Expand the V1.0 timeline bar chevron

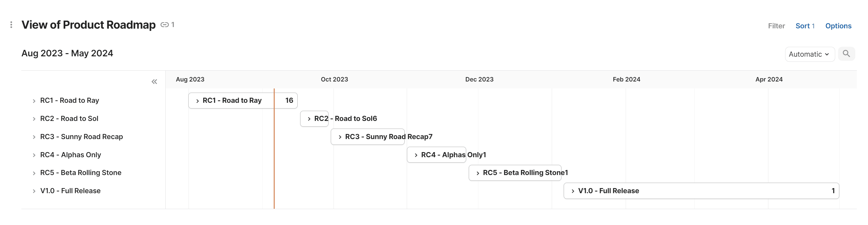click(x=573, y=191)
